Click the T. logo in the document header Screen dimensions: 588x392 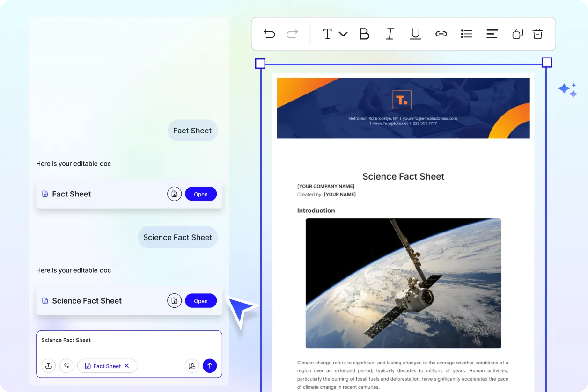(x=402, y=100)
